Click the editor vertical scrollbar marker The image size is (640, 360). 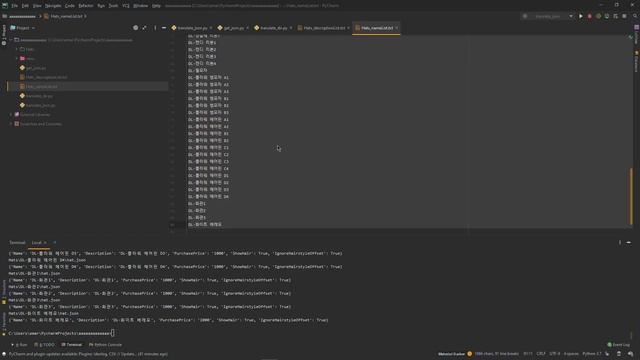pyautogui.click(x=631, y=196)
